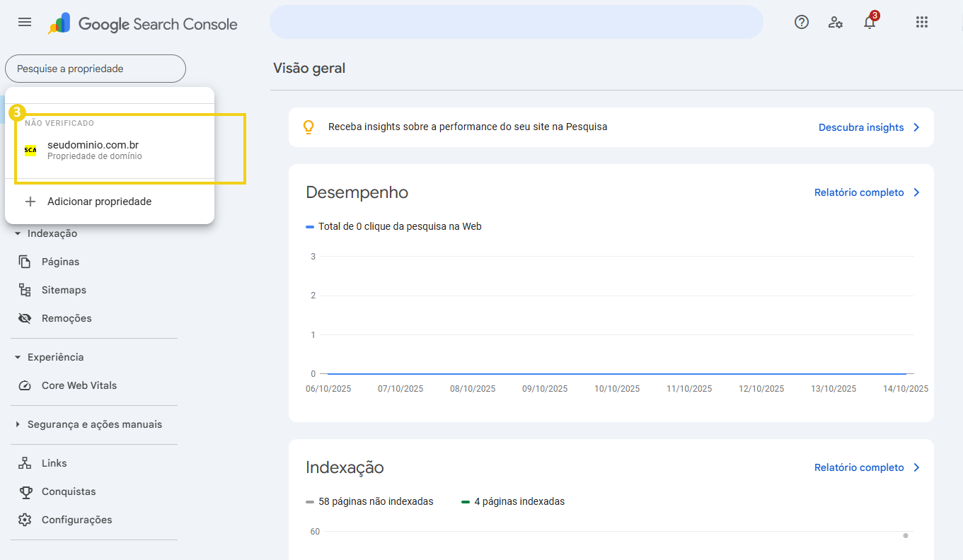This screenshot has width=963, height=560.
Task: Open the Help menu
Action: click(801, 22)
